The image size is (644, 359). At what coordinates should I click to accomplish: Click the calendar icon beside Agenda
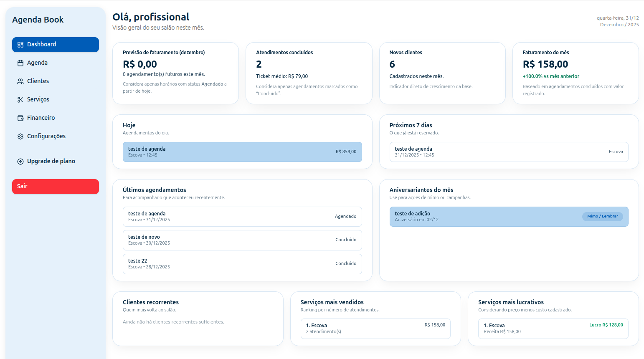click(20, 63)
